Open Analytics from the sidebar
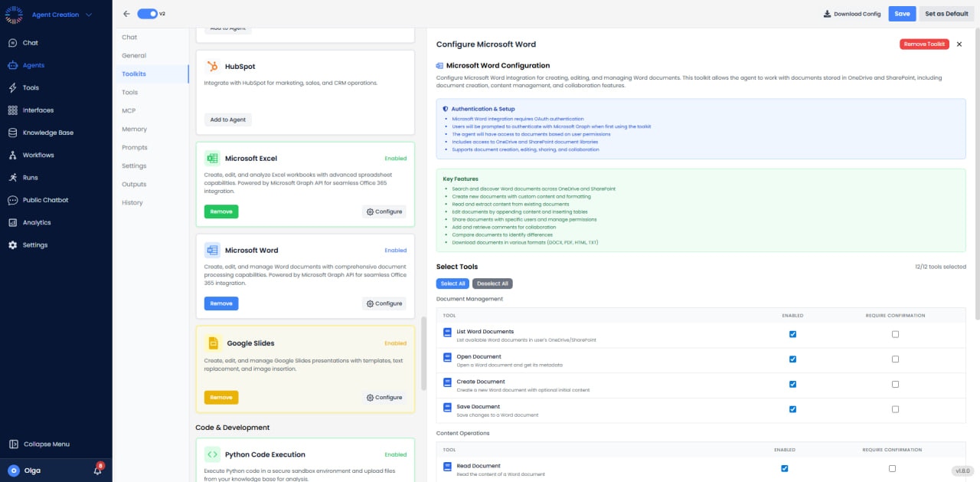 click(37, 222)
